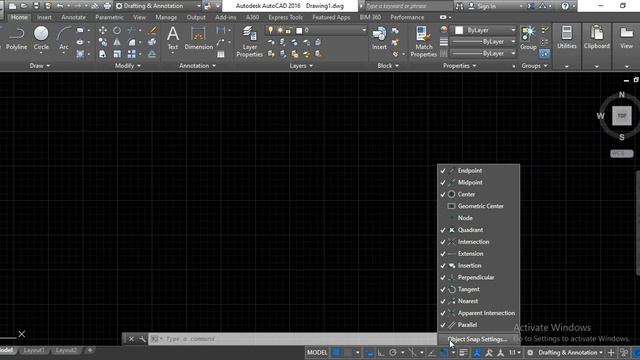Open the Insert ribbon tab
The width and height of the screenshot is (640, 360).
[x=44, y=18]
